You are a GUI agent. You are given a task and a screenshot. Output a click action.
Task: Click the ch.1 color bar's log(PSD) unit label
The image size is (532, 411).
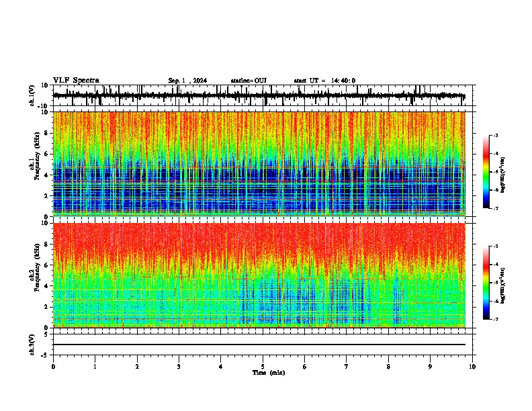[502, 175]
